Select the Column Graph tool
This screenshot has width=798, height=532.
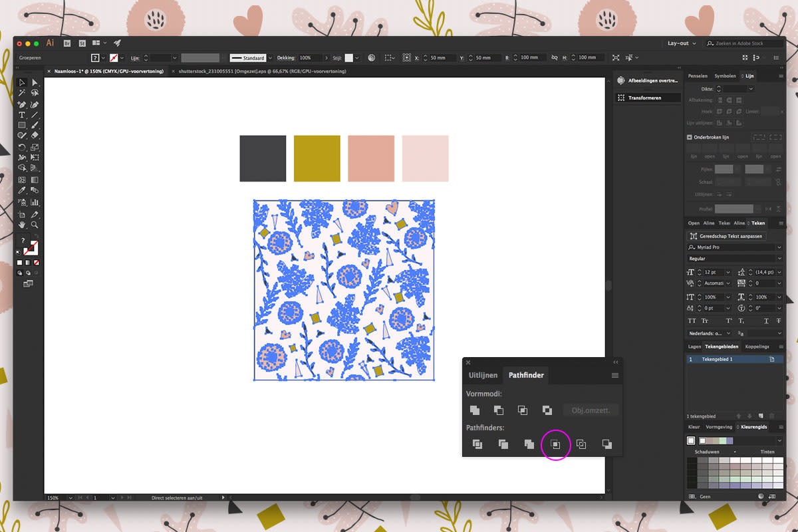click(35, 201)
